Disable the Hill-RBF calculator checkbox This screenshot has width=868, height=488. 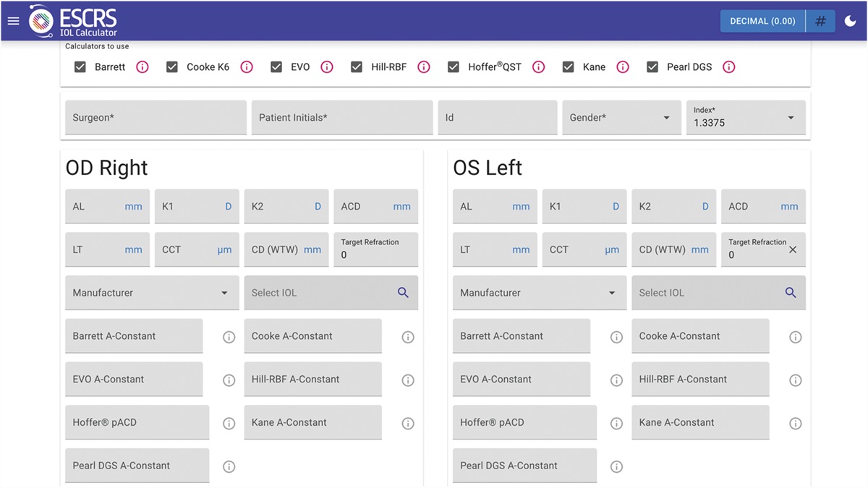357,67
